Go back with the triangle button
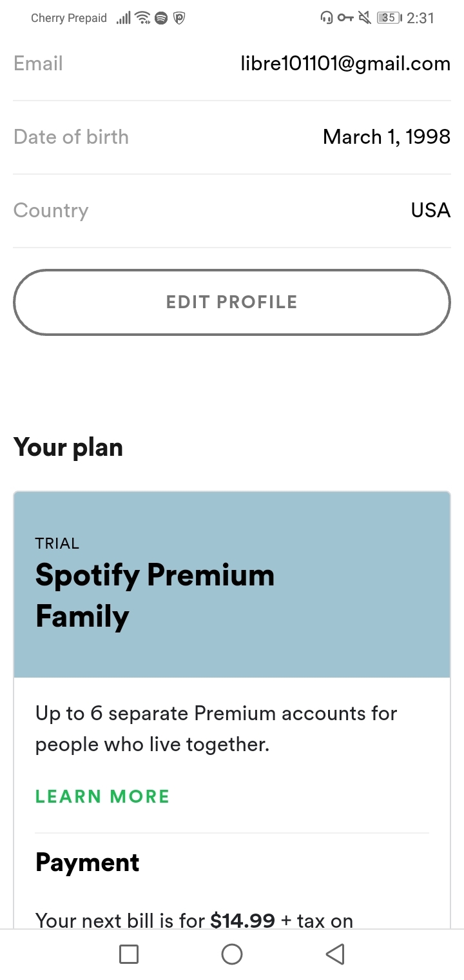Image resolution: width=464 pixels, height=980 pixels. [x=335, y=954]
